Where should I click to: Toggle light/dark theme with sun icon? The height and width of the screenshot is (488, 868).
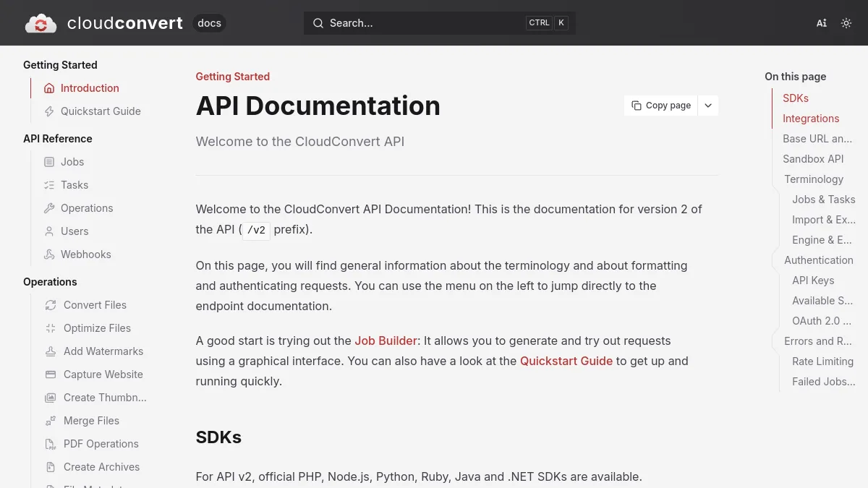point(846,23)
